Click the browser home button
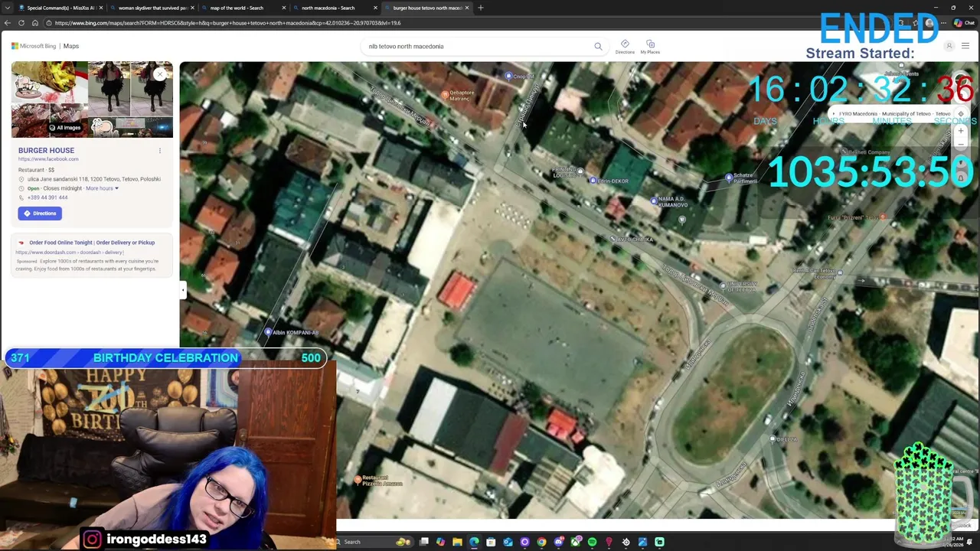Image resolution: width=980 pixels, height=551 pixels. coord(34,23)
